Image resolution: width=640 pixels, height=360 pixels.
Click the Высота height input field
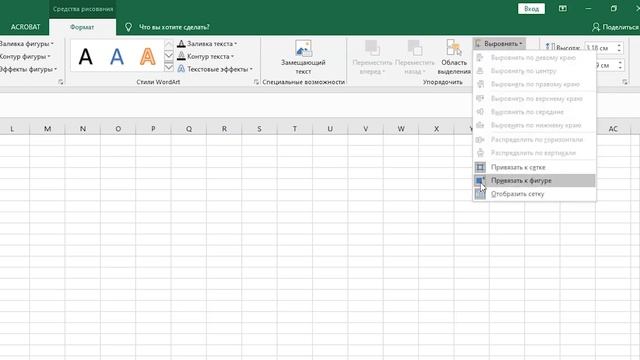tap(600, 48)
